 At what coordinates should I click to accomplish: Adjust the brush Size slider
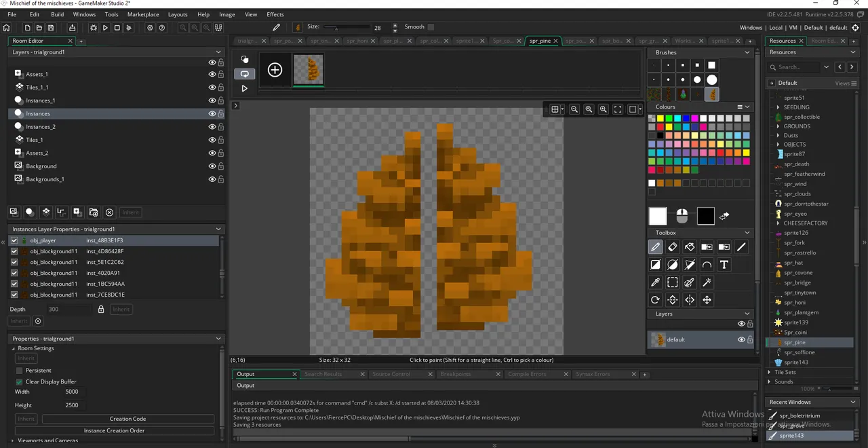coord(346,28)
